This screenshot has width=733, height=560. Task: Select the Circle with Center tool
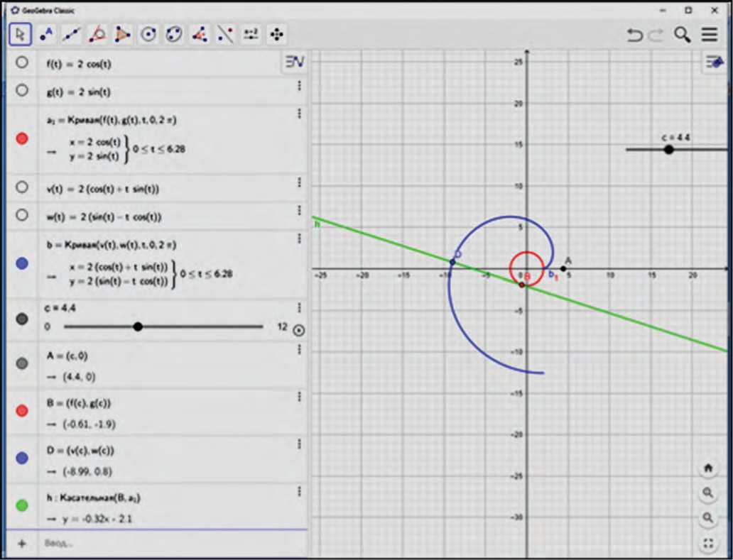(x=148, y=34)
